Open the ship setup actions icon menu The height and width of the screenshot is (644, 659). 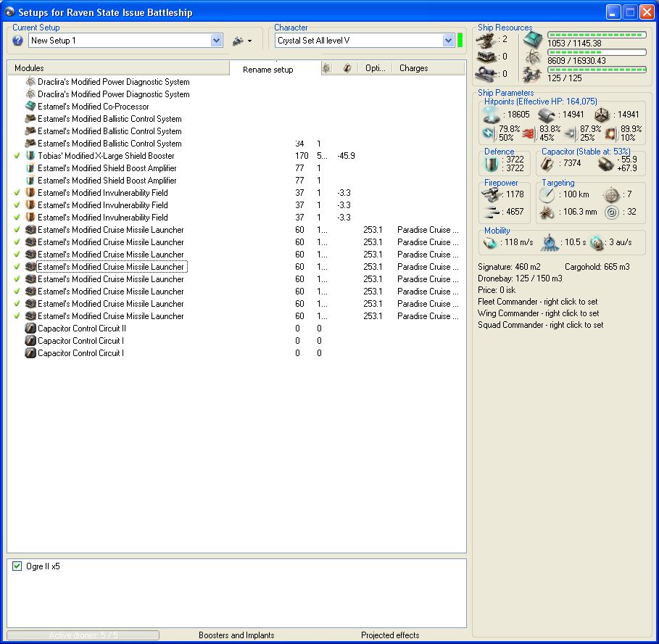click(242, 41)
